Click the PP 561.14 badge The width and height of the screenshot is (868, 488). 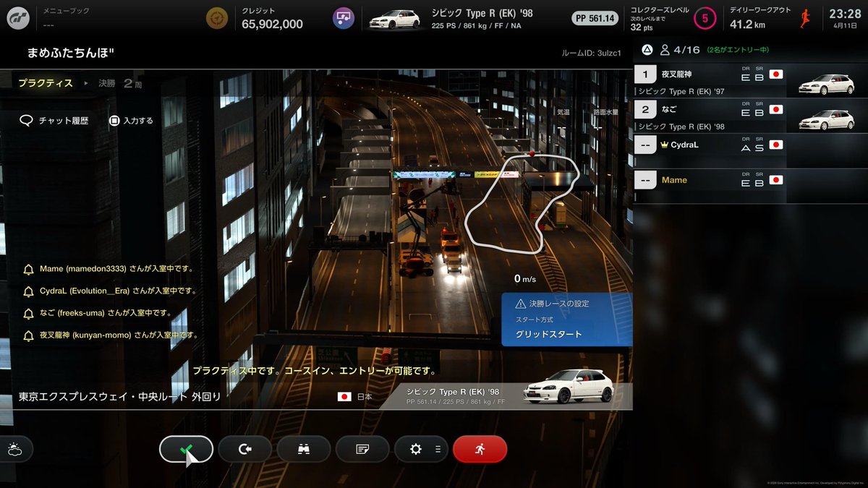(x=595, y=18)
